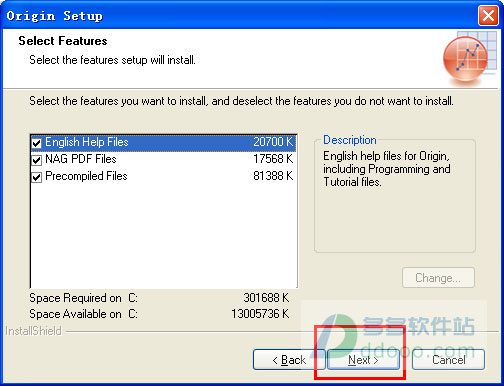Click the Select Features heading

pyautogui.click(x=63, y=41)
